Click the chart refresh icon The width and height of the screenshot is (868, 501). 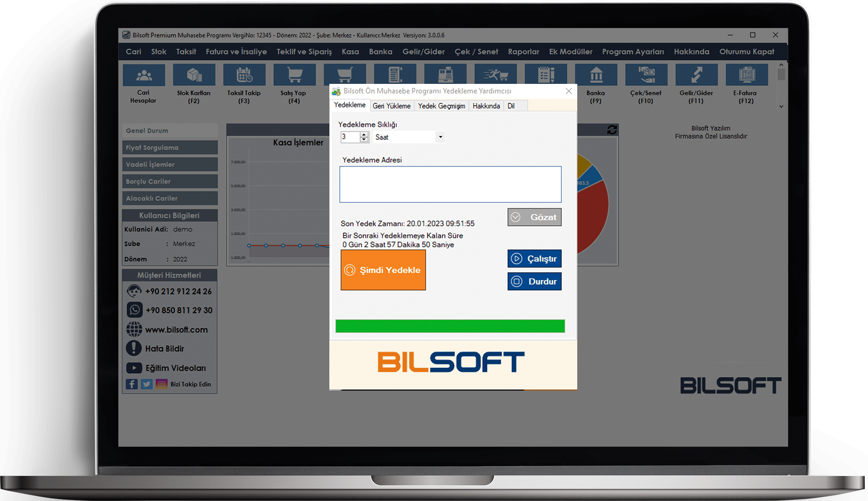[612, 130]
